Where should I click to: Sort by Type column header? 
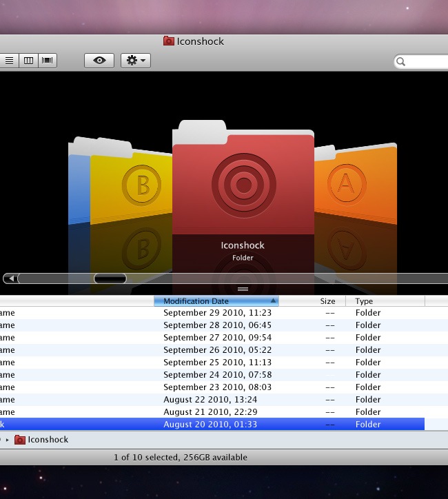[x=385, y=301]
